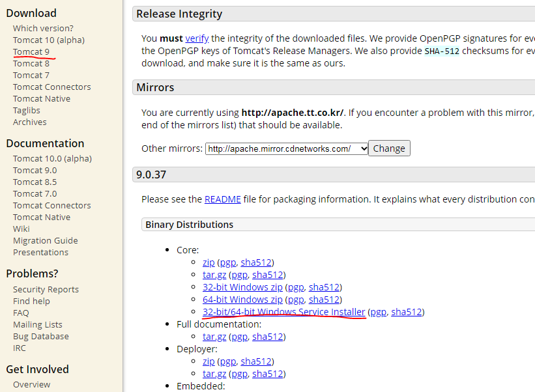This screenshot has height=392, width=535.
Task: Select Tomcat 9 under Download
Action: click(x=31, y=52)
